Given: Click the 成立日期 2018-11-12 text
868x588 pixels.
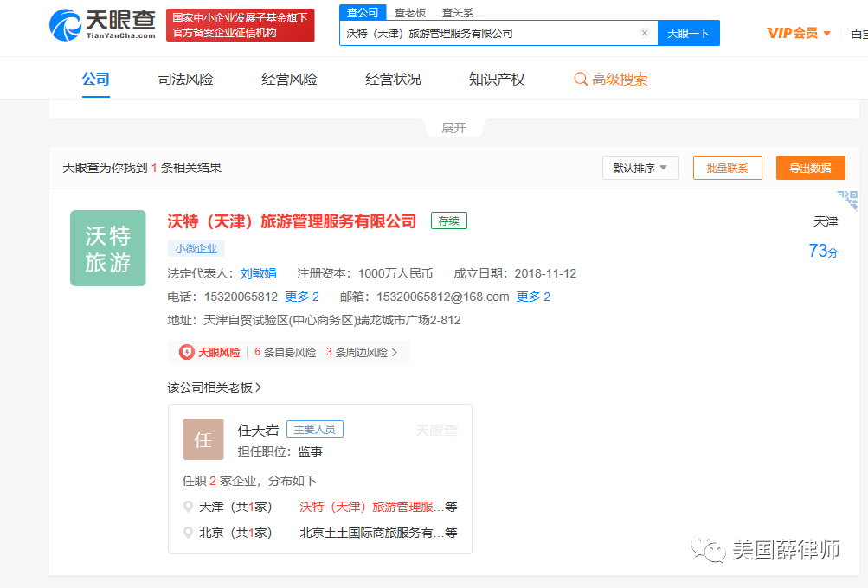Looking at the screenshot, I should click(x=515, y=273).
